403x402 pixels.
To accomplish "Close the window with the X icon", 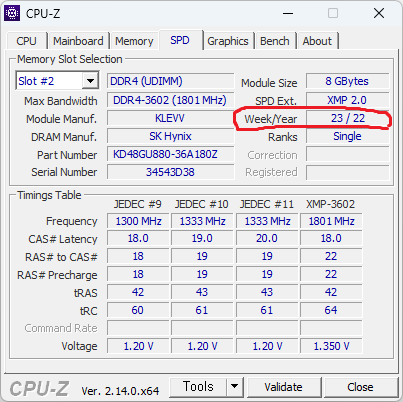I will point(379,13).
